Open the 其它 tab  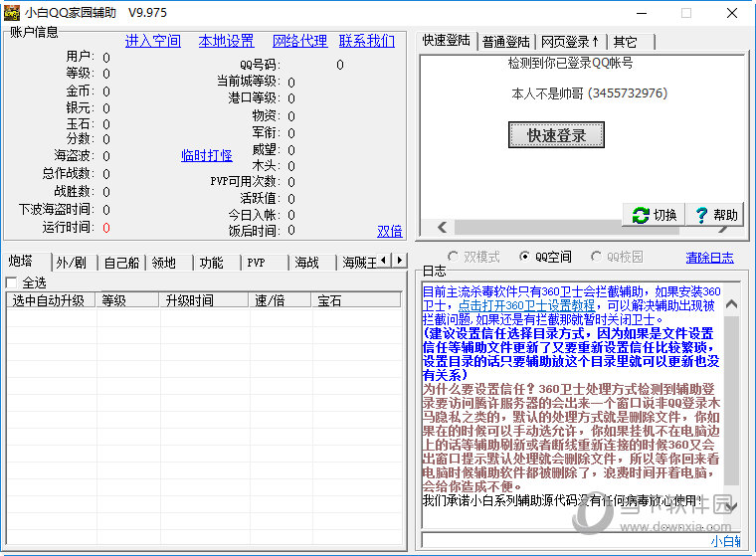[x=631, y=43]
